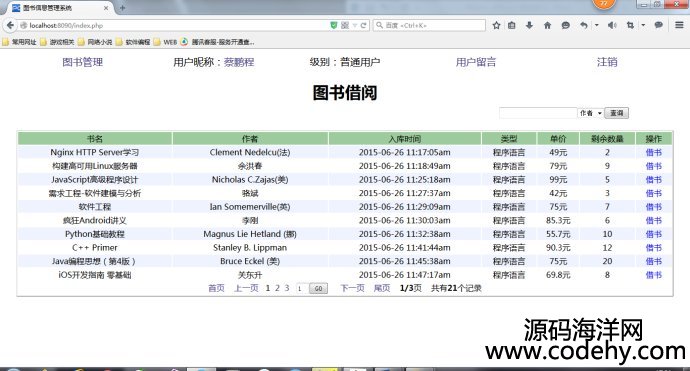The width and height of the screenshot is (690, 371).
Task: Go to page 3 in pagination
Action: tap(286, 288)
